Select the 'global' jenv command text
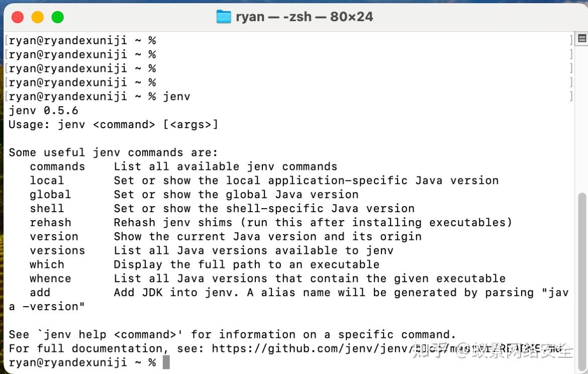This screenshot has width=588, height=374. (50, 194)
